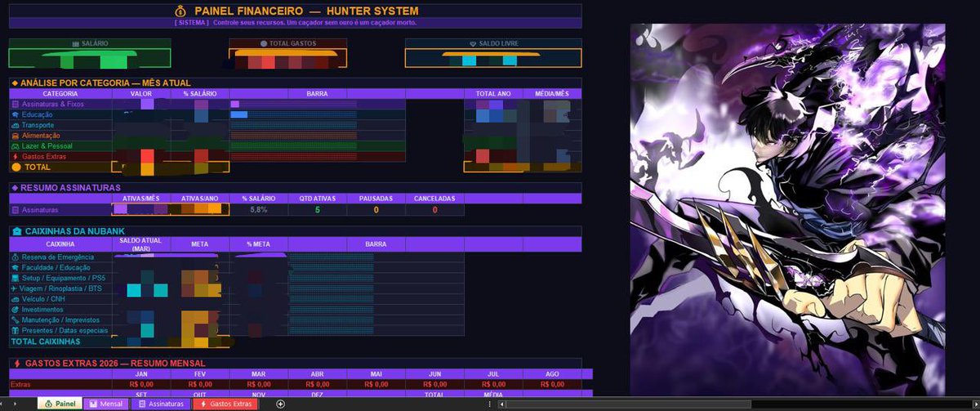Click the Alimentação food icon
This screenshot has width=980, height=411.
click(15, 136)
